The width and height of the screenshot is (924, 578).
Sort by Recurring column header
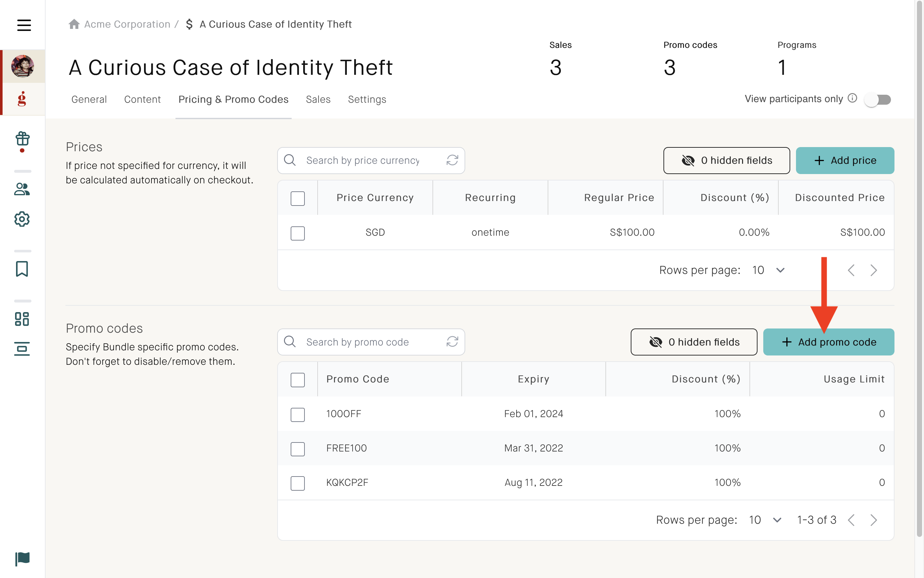coord(490,197)
